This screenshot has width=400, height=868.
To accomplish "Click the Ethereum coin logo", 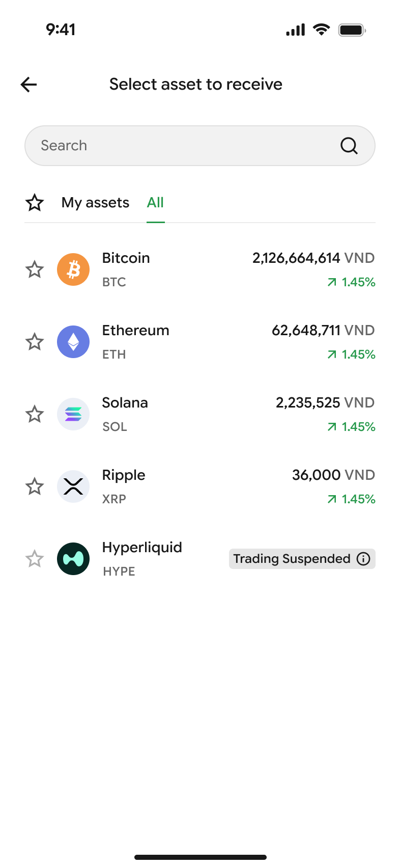I will click(x=73, y=342).
